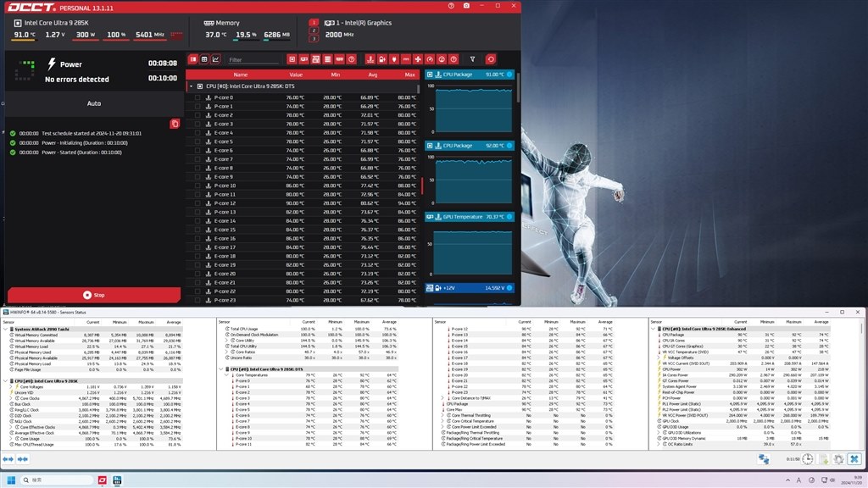
Task: Select GPU slot 3 in OCCT header
Action: click(314, 38)
